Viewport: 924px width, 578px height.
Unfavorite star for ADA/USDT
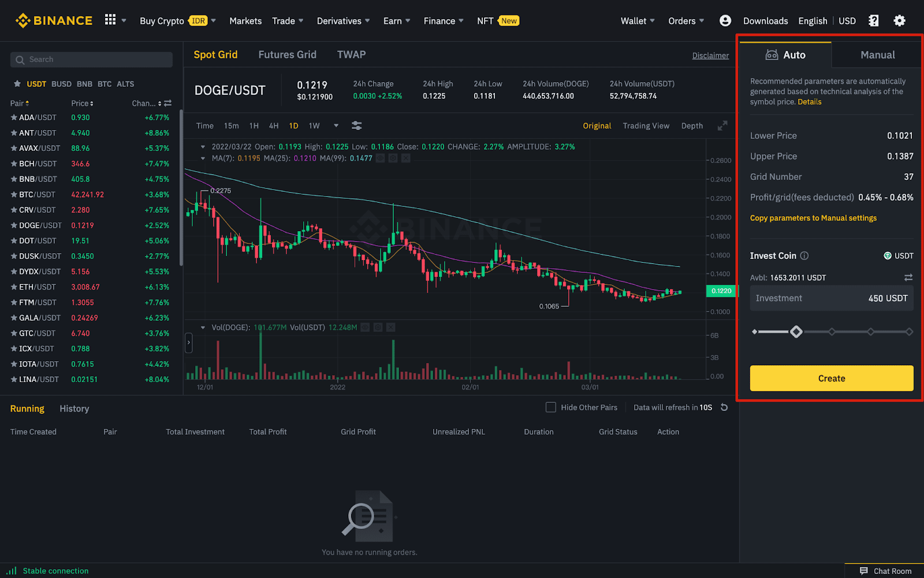(x=14, y=117)
